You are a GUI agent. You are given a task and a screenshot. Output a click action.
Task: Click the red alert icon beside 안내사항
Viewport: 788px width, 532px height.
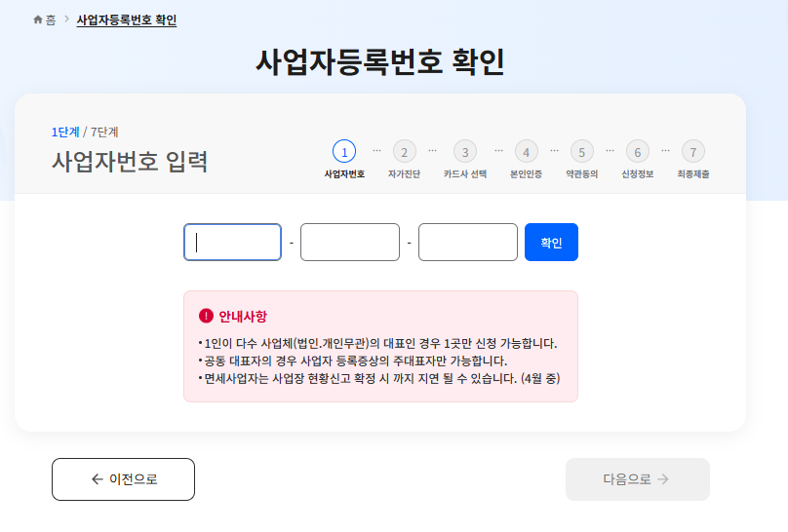click(206, 316)
